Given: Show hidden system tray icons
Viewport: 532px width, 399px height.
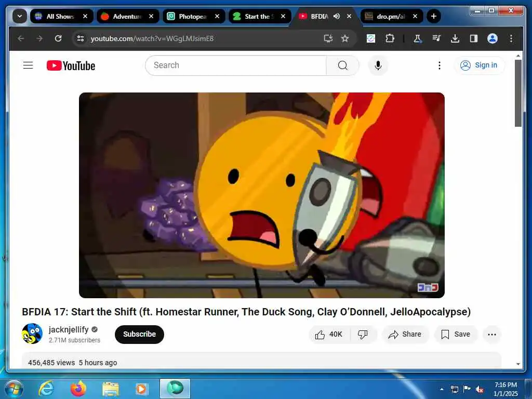Looking at the screenshot, I should pos(442,389).
